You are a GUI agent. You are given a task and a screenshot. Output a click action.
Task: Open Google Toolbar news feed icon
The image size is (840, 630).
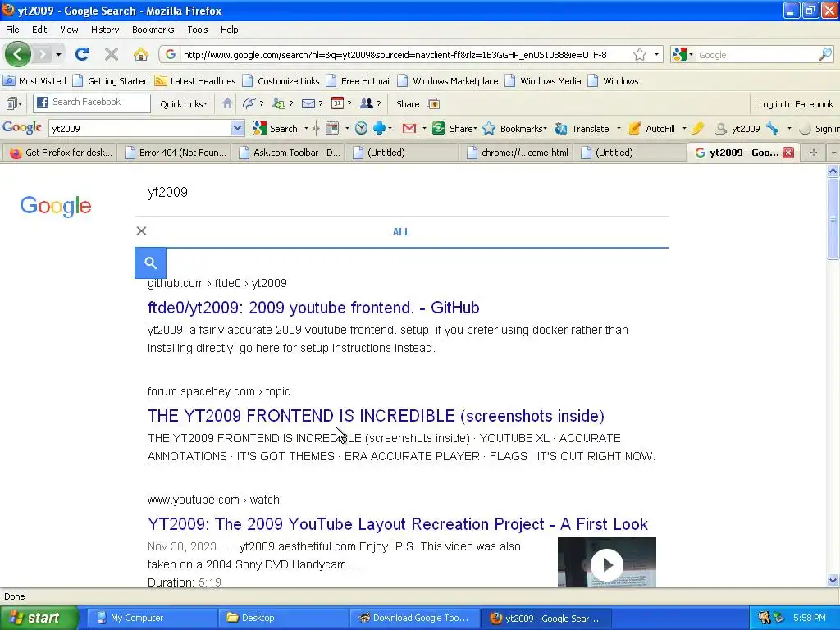click(333, 128)
